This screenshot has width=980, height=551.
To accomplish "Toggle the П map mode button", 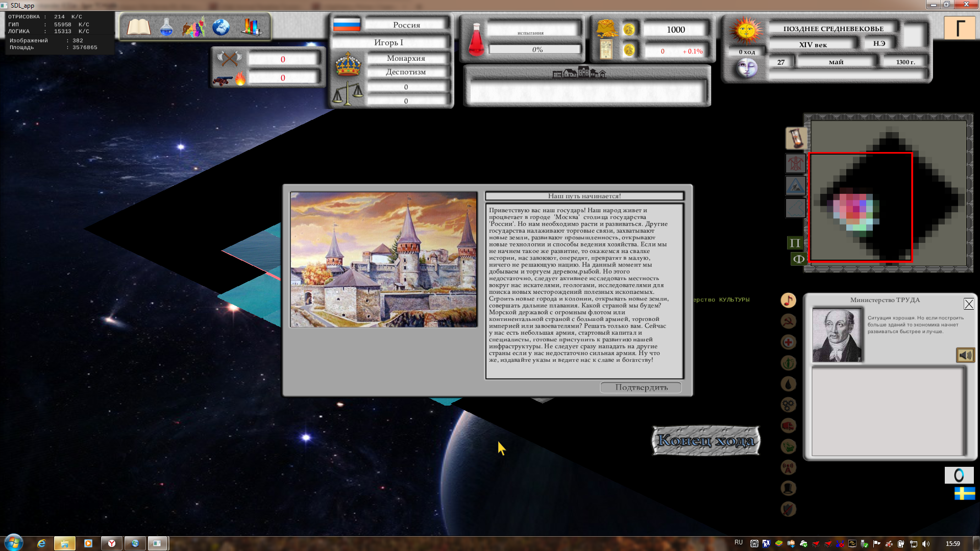I will [x=795, y=243].
